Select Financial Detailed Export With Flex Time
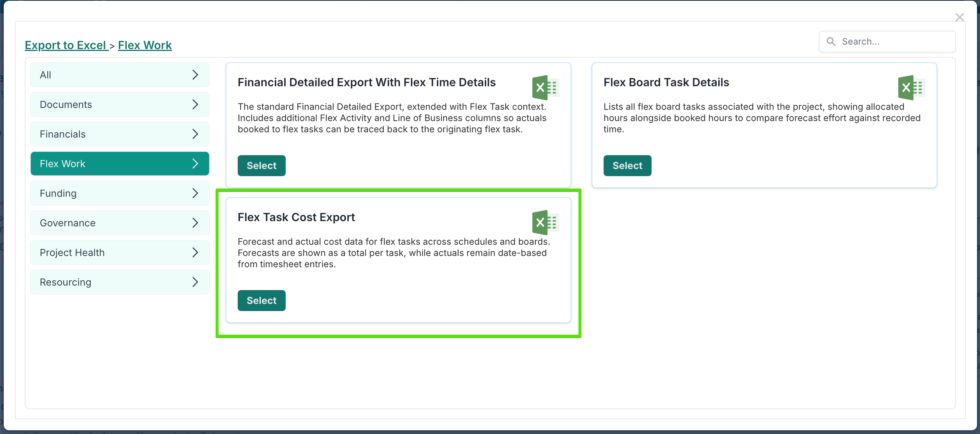This screenshot has width=980, height=434. 261,165
